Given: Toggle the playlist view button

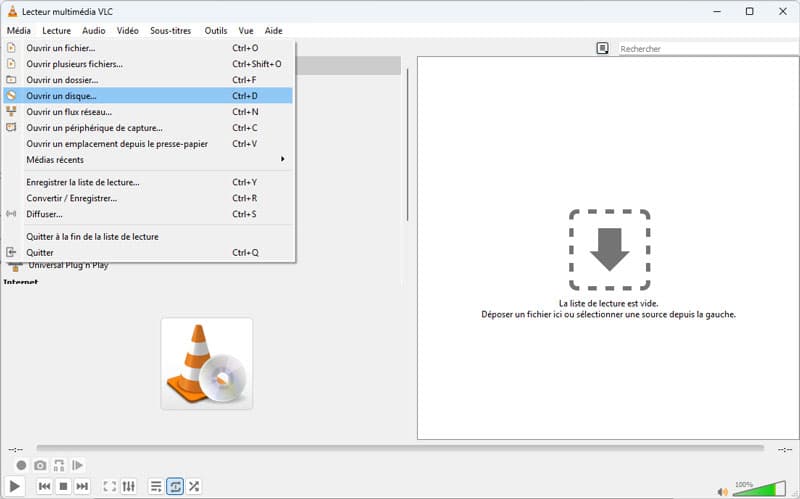Looking at the screenshot, I should (156, 486).
